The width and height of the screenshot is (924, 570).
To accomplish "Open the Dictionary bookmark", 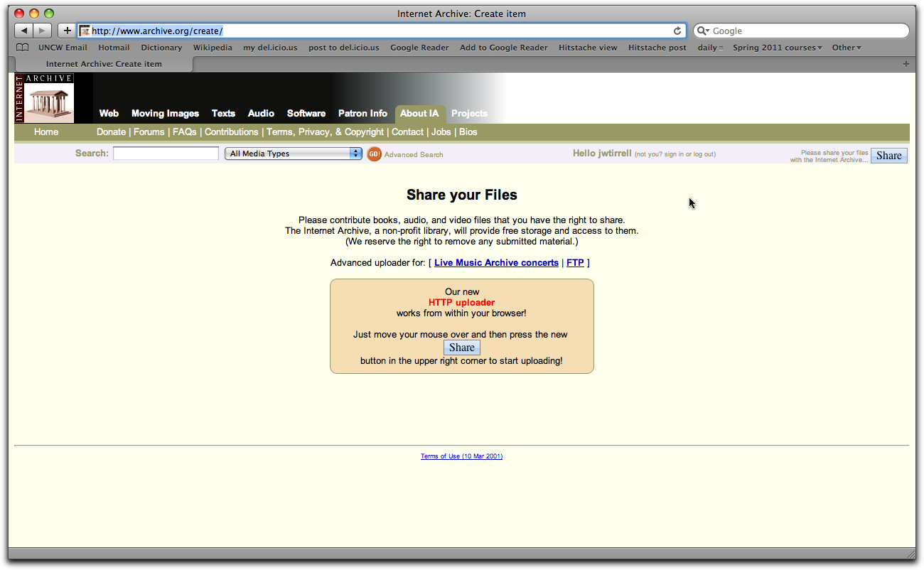I will coord(161,48).
